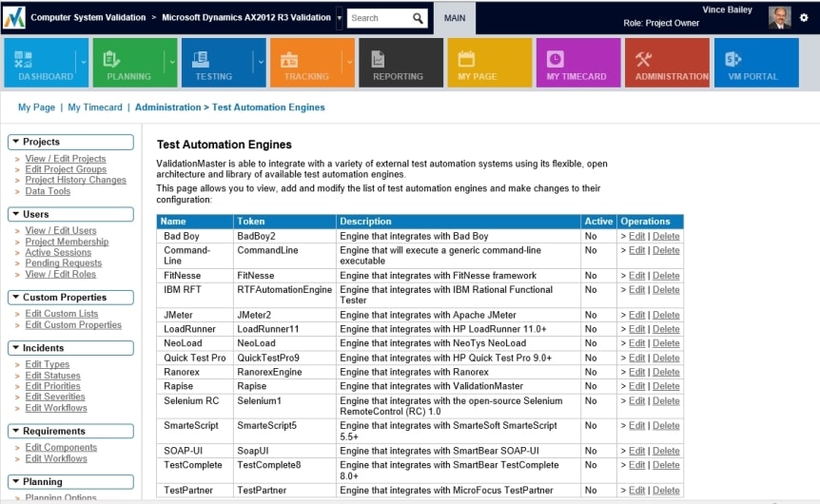Click Test Automation Engines breadcrumb link

tap(268, 107)
